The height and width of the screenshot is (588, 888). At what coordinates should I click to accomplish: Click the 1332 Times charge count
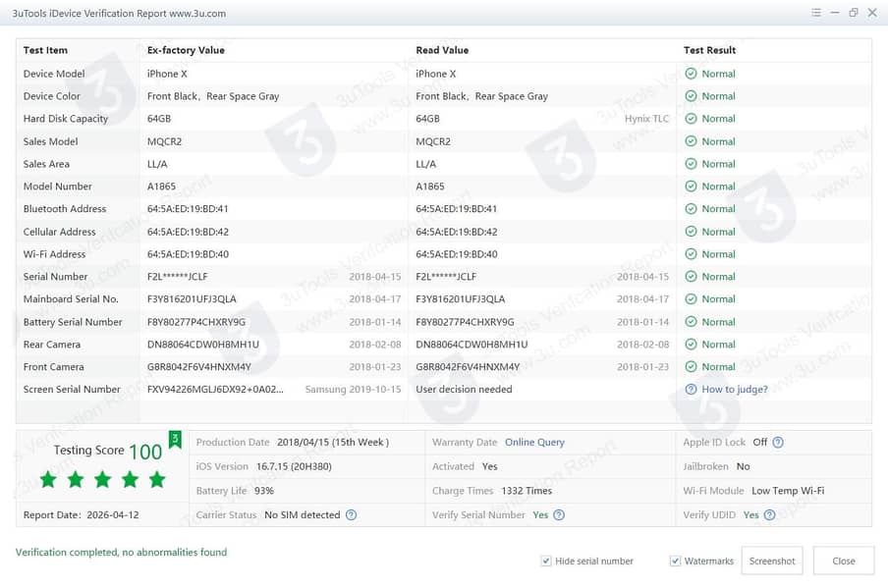pos(527,491)
